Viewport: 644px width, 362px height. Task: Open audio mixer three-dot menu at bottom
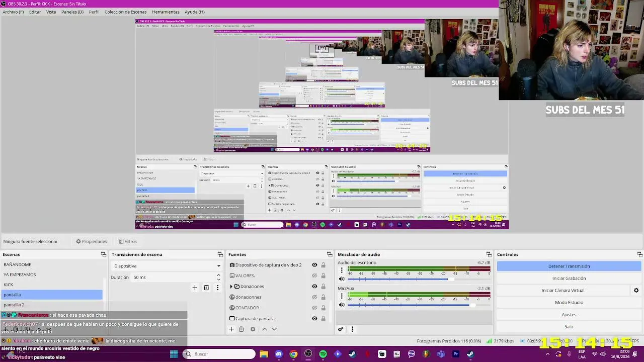(x=352, y=329)
